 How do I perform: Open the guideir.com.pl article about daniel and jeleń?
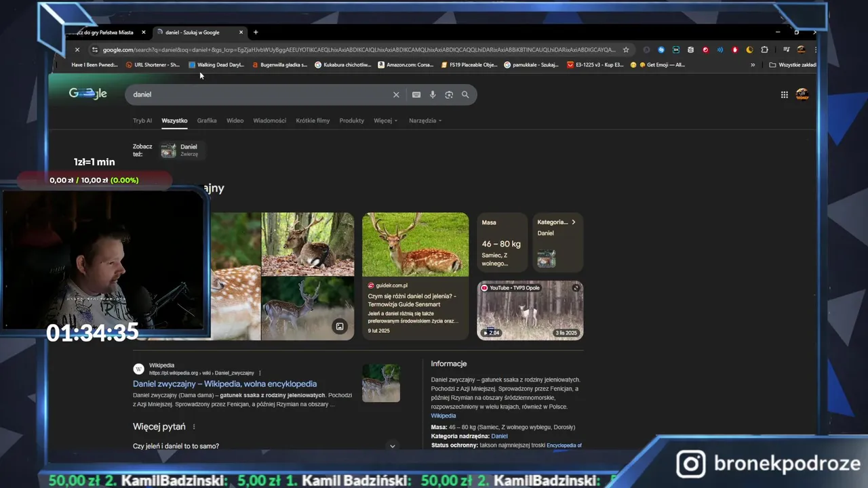pos(414,300)
